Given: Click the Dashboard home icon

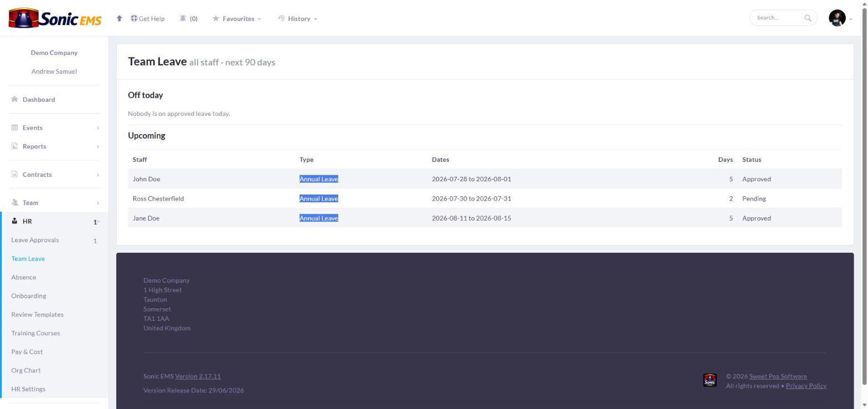Looking at the screenshot, I should (14, 99).
